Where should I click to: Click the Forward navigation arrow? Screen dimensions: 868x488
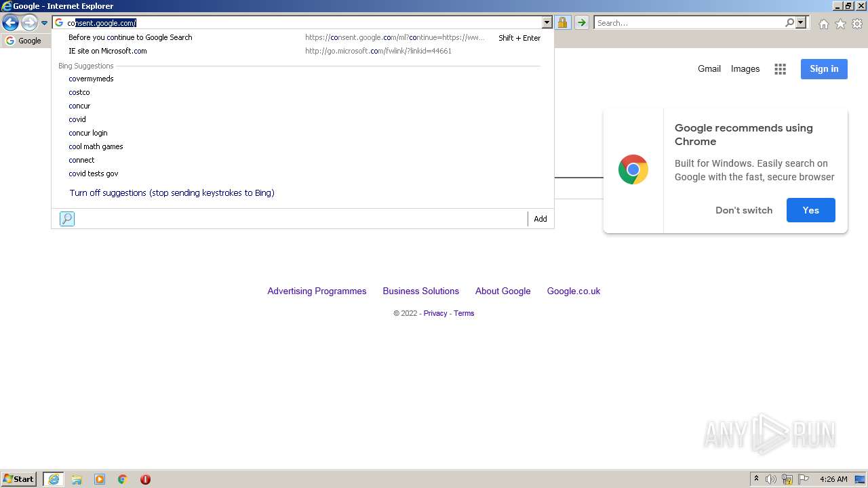(x=28, y=23)
